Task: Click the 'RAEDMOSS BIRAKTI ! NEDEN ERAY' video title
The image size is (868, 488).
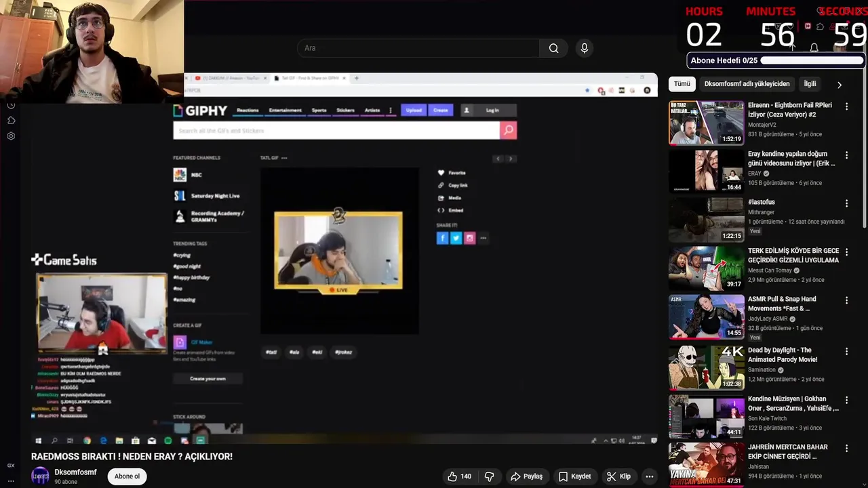Action: (x=132, y=457)
